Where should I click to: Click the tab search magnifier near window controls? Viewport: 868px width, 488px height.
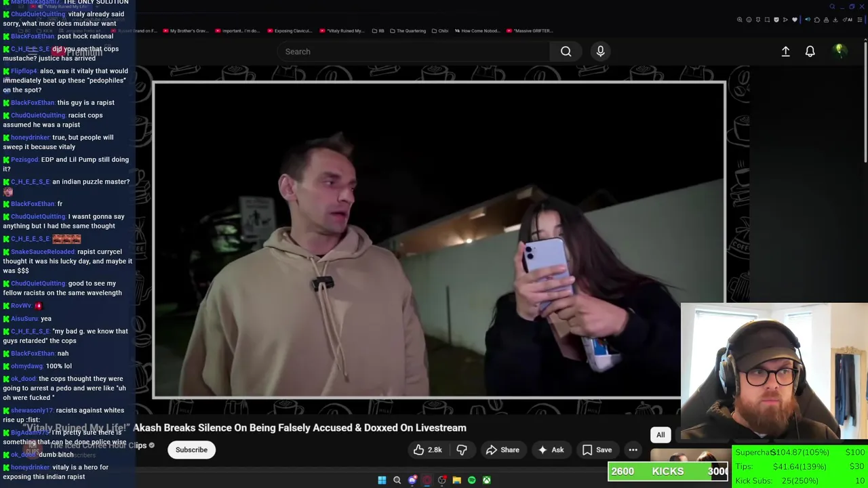[x=832, y=7]
